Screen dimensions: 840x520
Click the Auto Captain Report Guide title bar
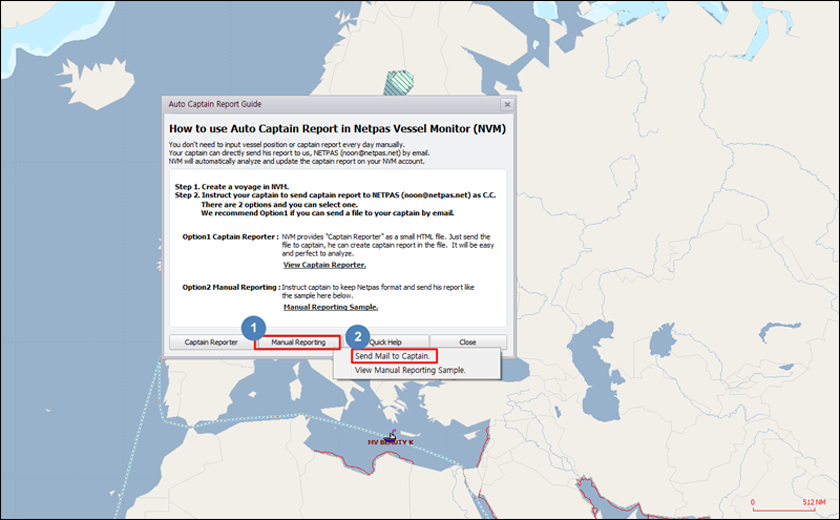pyautogui.click(x=332, y=104)
